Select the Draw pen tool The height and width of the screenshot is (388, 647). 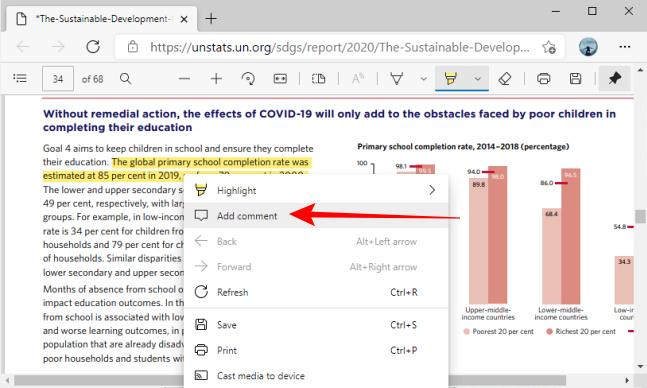pos(397,78)
